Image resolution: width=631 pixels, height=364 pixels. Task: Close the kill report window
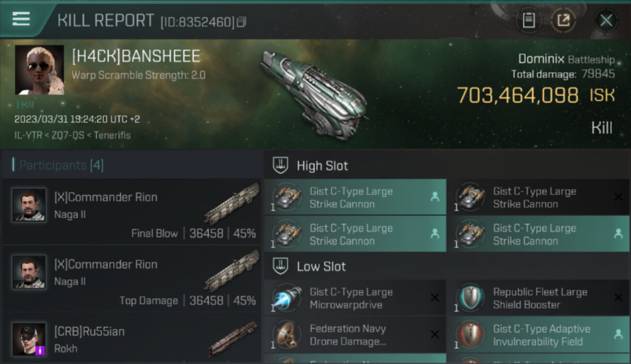(606, 20)
